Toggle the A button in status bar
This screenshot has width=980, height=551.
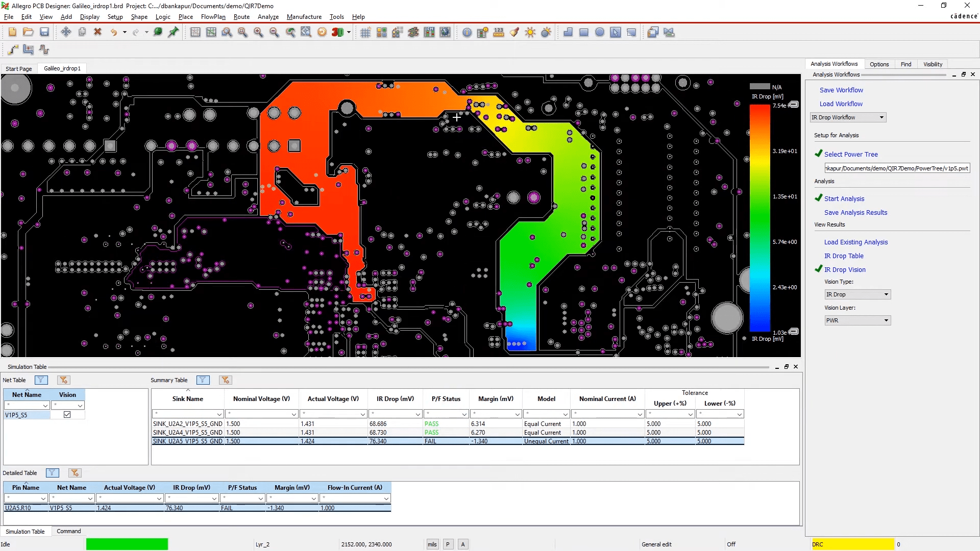[x=463, y=544]
